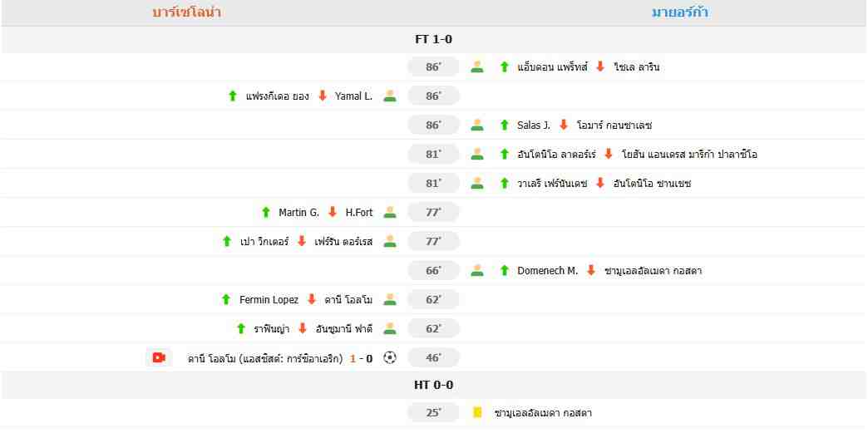Click green sub-in arrow next to Martin G.

pos(266,212)
